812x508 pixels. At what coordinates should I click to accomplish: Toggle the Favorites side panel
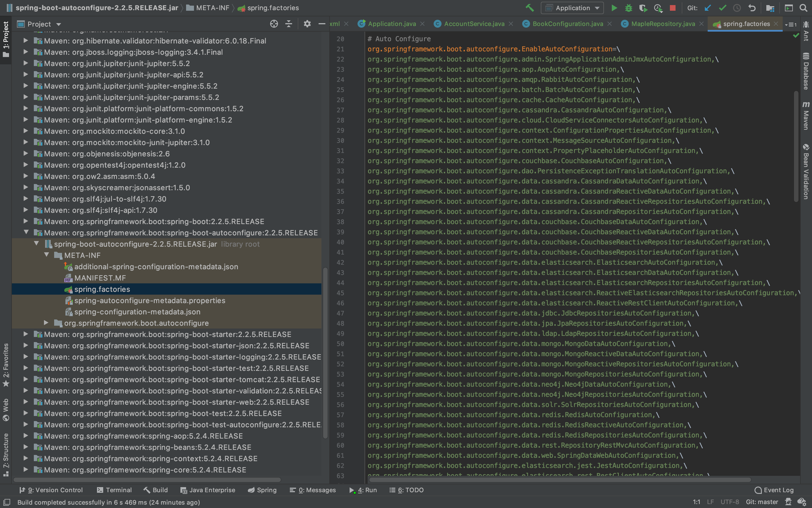6,365
